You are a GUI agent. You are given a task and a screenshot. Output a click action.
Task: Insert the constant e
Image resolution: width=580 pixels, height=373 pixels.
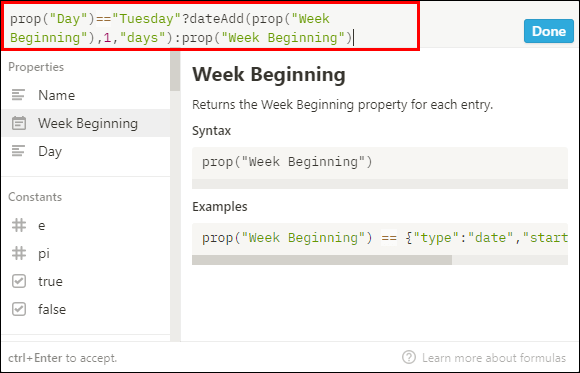tap(86, 225)
